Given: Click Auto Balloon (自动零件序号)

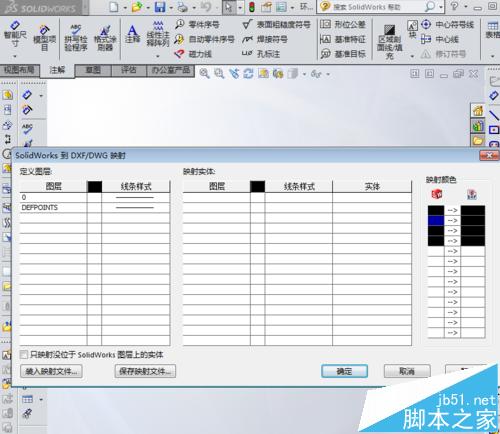Looking at the screenshot, I should point(205,39).
